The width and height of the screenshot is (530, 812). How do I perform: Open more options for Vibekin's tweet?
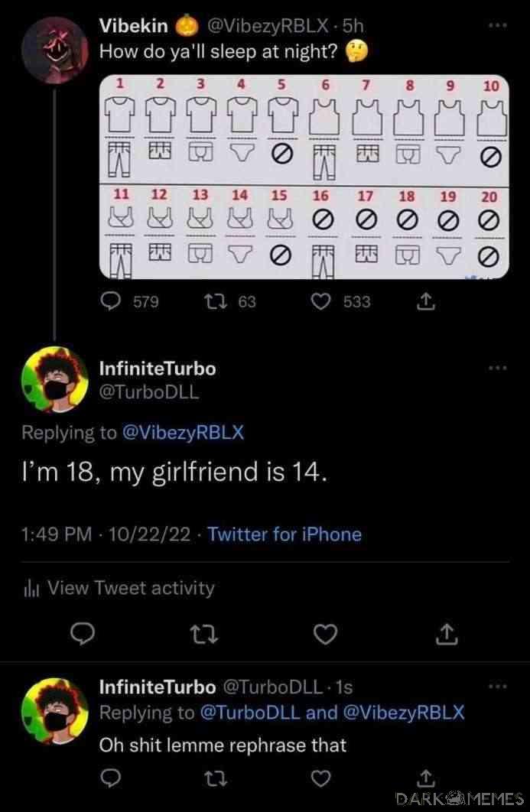tap(497, 25)
